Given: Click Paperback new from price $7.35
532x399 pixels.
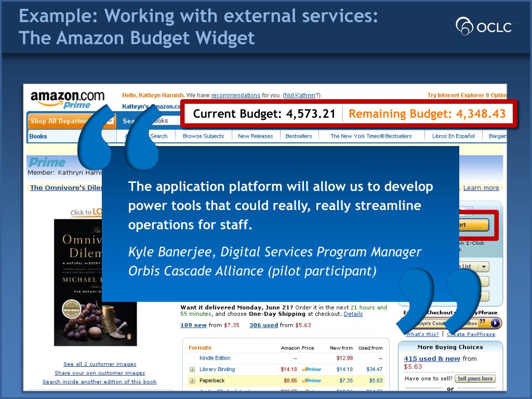Looking at the screenshot, I should click(x=345, y=380).
